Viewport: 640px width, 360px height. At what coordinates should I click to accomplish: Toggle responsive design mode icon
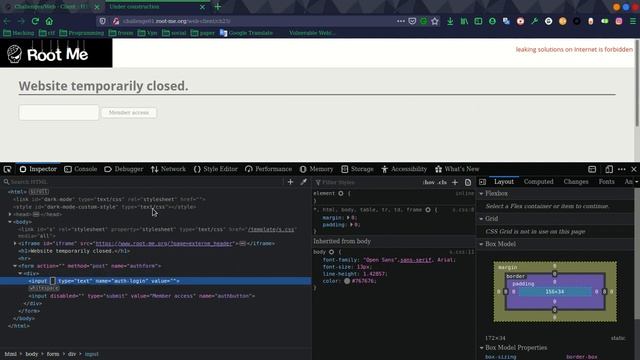tap(609, 169)
